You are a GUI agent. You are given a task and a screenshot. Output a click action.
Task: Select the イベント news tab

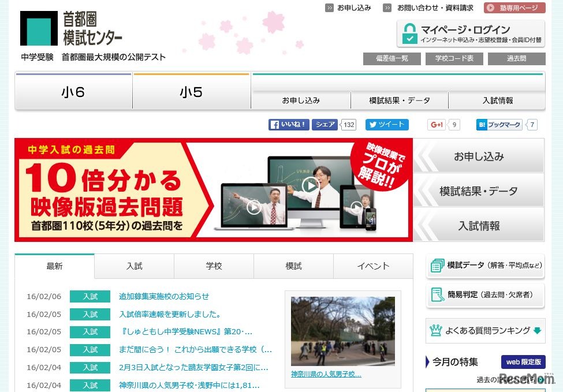click(373, 266)
